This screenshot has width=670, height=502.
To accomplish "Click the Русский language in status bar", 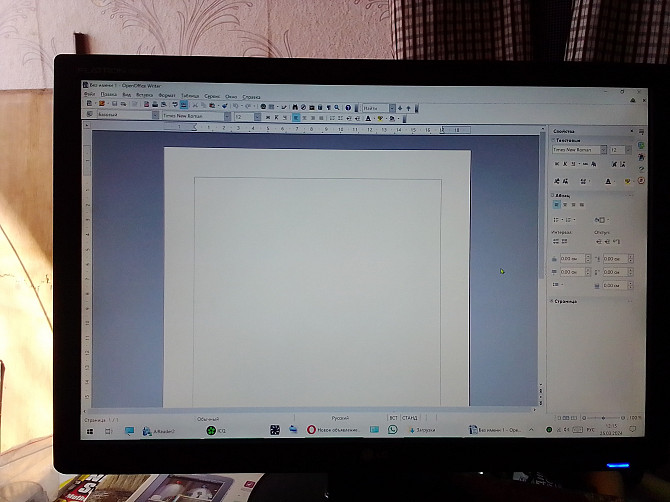I will pyautogui.click(x=340, y=418).
